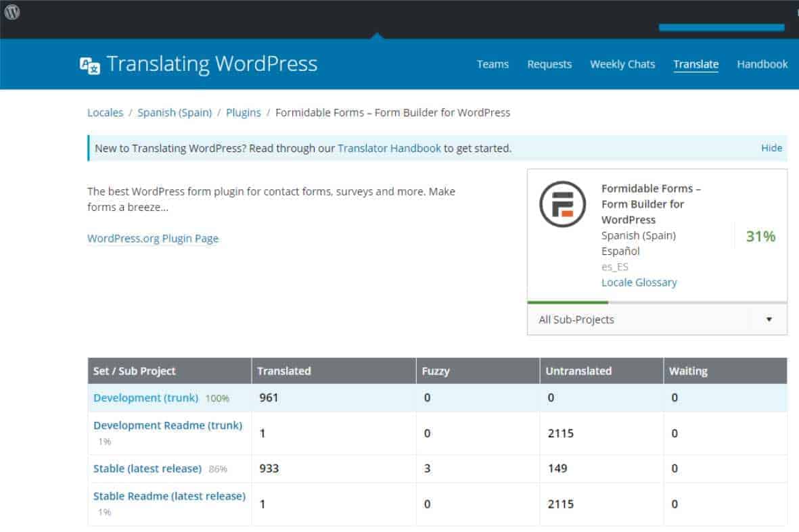Hide the new translator notice
This screenshot has width=799, height=532.
(771, 147)
